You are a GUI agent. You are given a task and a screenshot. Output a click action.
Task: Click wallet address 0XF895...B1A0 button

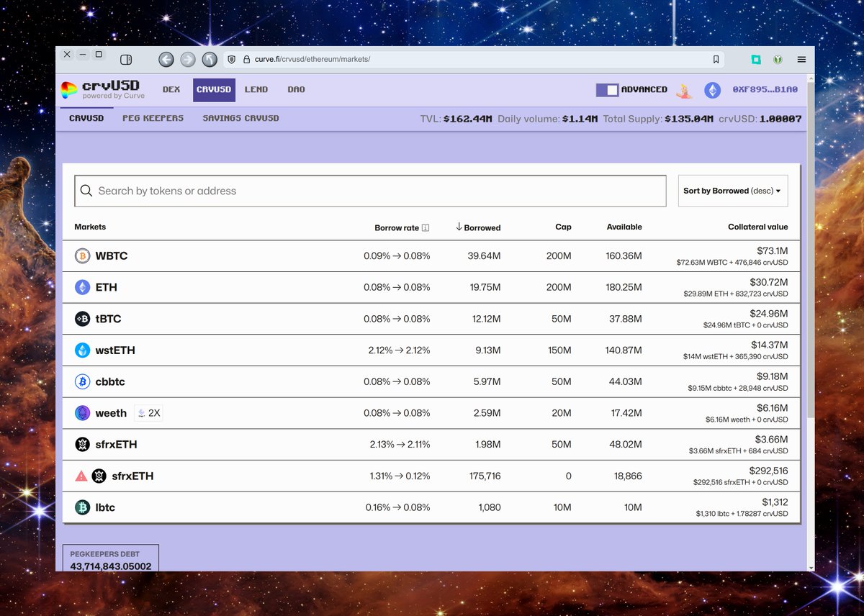(765, 90)
